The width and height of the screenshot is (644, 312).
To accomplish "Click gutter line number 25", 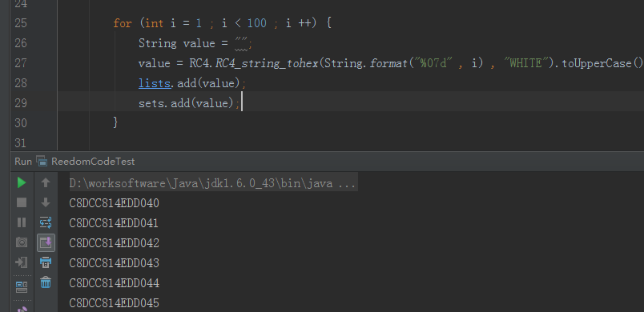I will tap(21, 23).
